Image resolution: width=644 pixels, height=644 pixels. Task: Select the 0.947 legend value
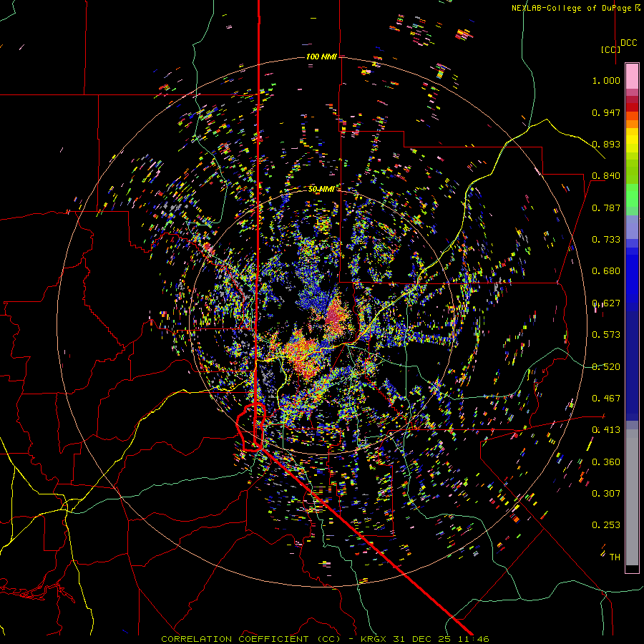click(x=606, y=112)
